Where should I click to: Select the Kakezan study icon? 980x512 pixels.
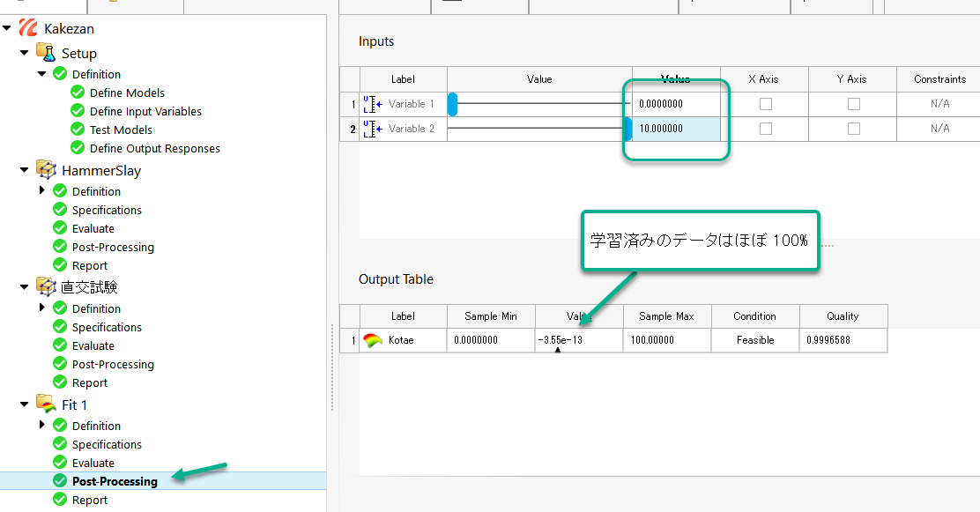(x=30, y=27)
